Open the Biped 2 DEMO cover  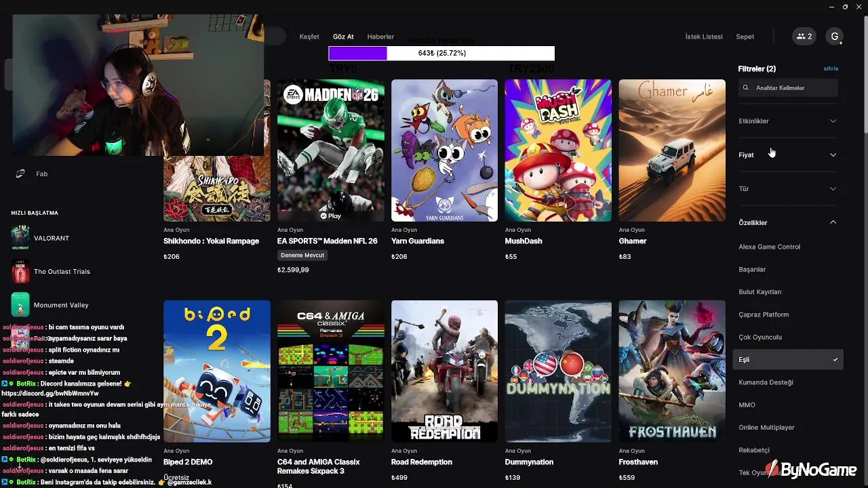[217, 371]
